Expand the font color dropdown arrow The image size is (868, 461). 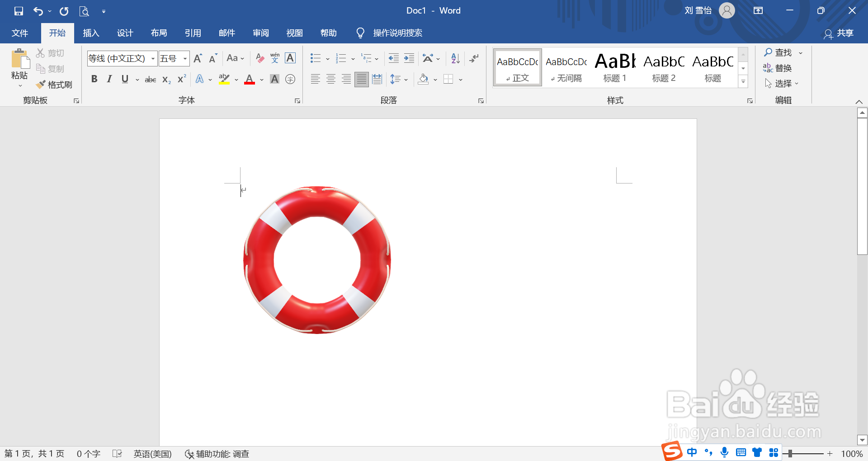tap(260, 79)
